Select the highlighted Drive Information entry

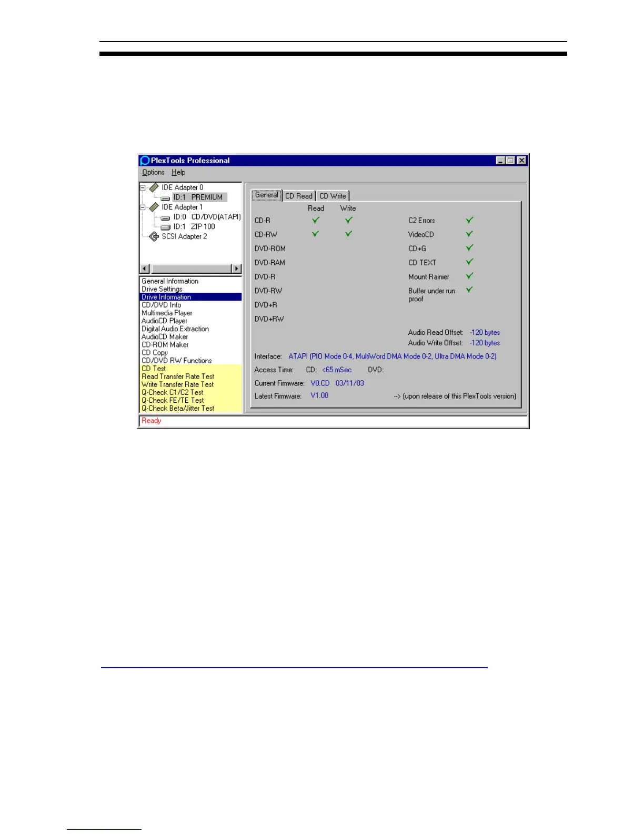coord(190,297)
